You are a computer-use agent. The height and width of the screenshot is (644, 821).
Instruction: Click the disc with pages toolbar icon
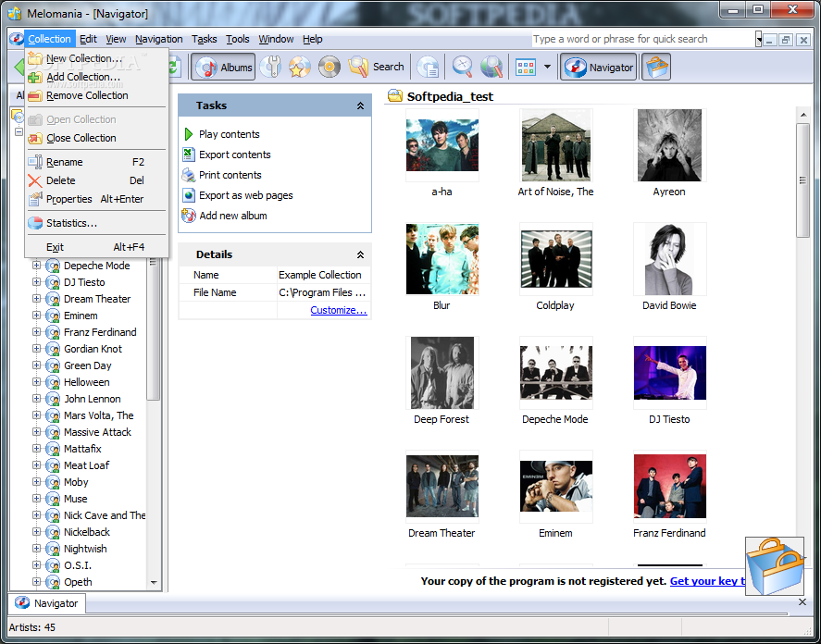point(429,67)
